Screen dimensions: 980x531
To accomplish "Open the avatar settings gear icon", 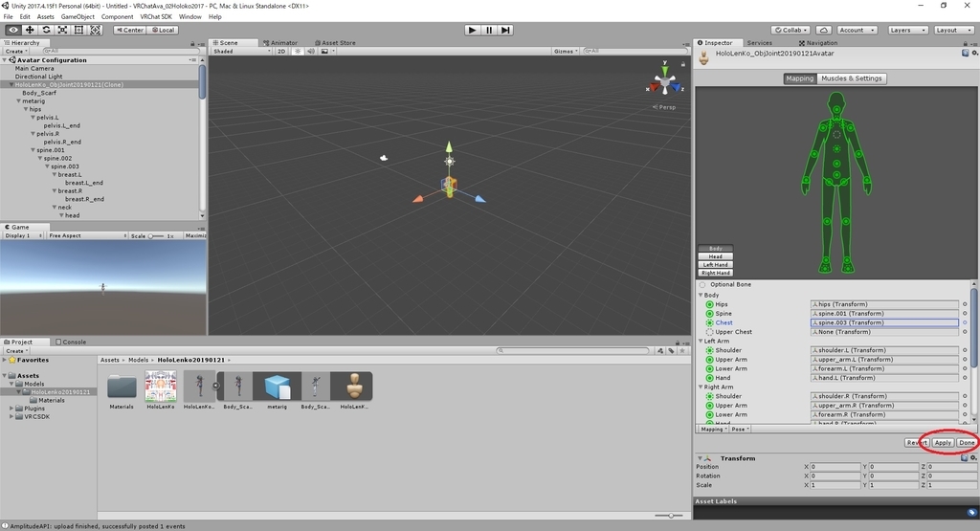I will [x=973, y=54].
